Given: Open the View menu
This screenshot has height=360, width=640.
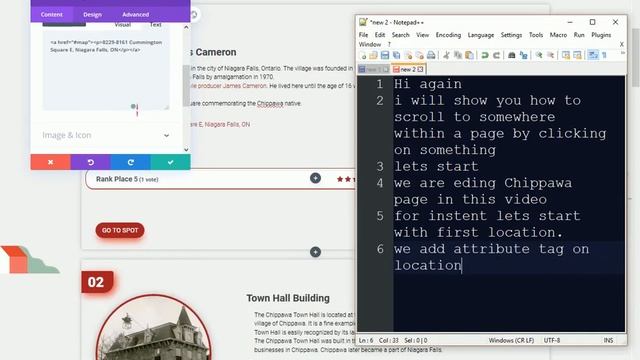Looking at the screenshot, I should pos(422,35).
